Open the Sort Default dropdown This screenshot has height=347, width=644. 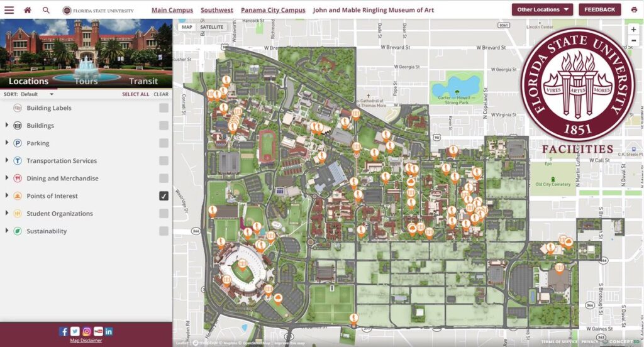click(38, 94)
